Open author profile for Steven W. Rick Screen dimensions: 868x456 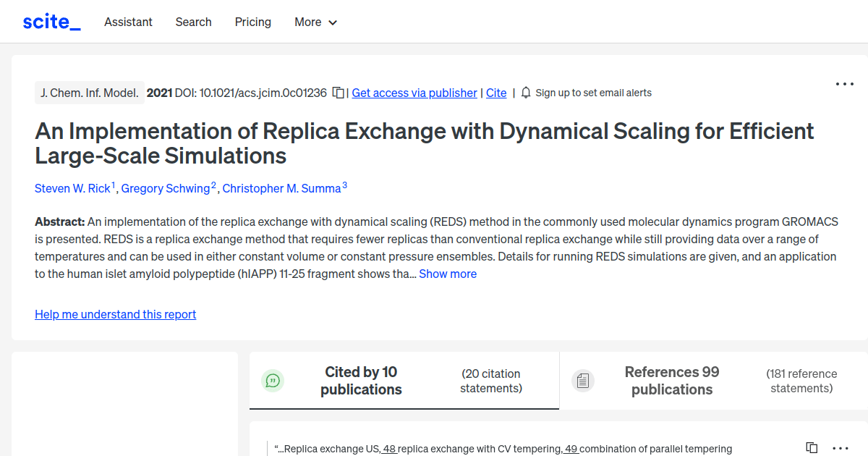click(x=73, y=188)
